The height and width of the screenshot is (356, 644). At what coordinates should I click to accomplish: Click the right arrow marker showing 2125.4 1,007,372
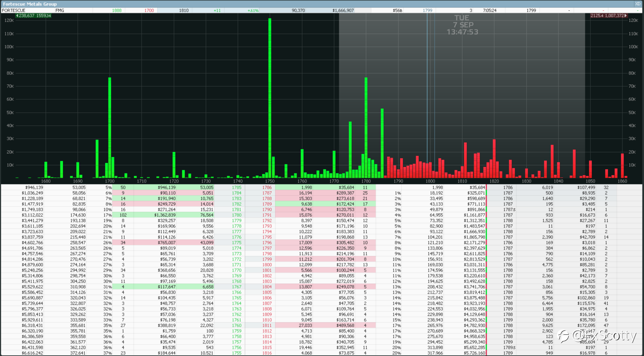point(609,16)
